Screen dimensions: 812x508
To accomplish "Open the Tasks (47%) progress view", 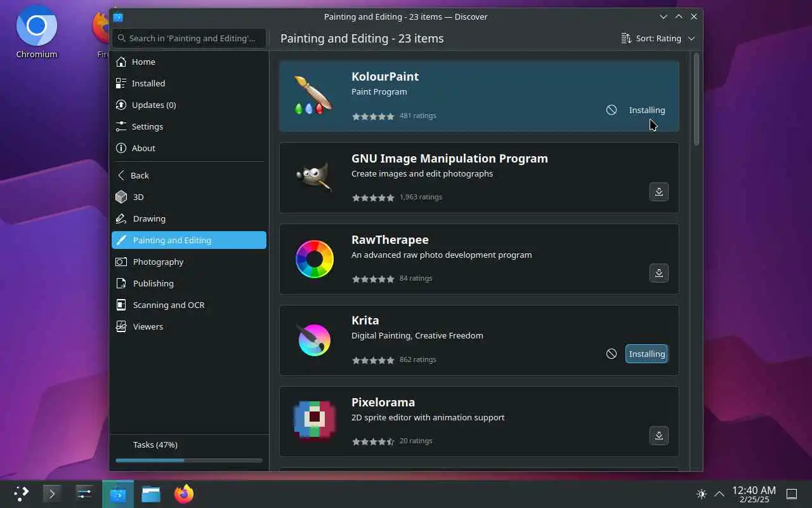I will [189, 445].
